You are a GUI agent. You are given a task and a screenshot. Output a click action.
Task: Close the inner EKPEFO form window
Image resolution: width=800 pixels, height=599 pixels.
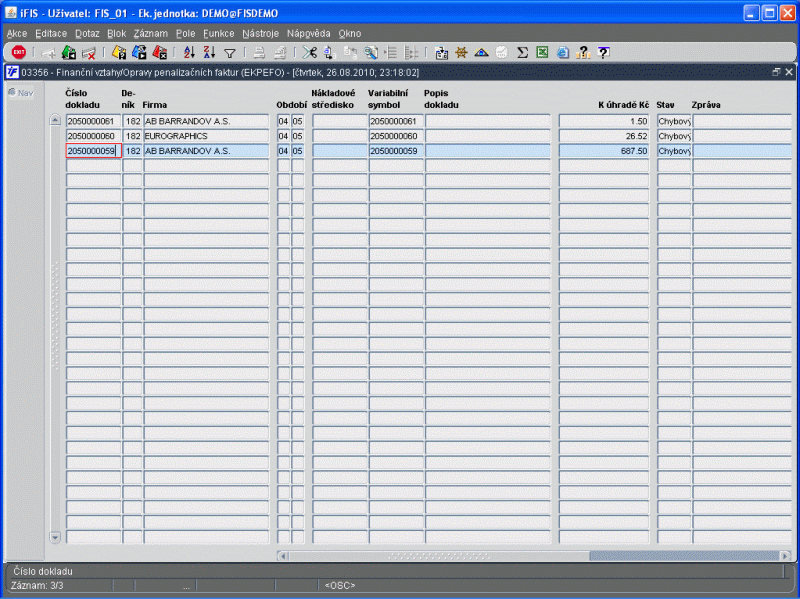click(789, 72)
